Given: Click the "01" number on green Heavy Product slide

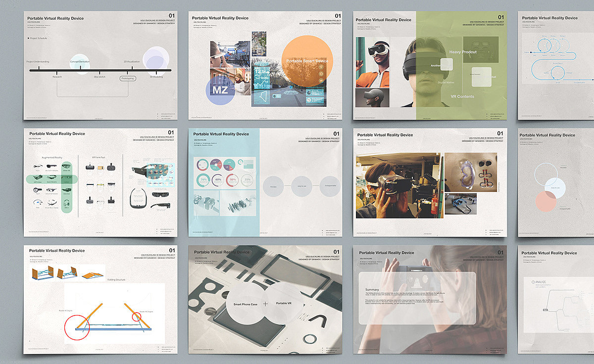Looking at the screenshot, I should point(501,17).
